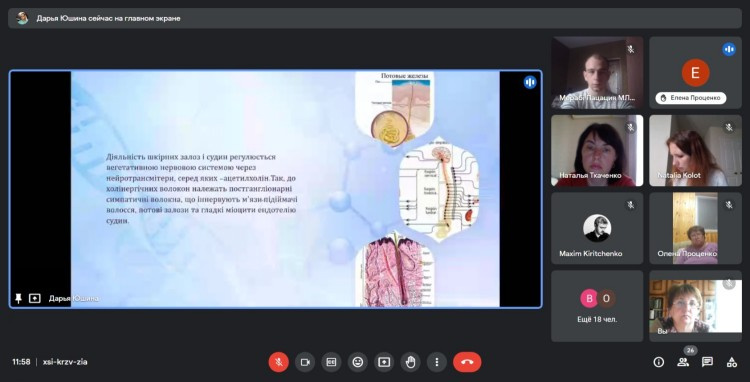Open the chat panel icon
The height and width of the screenshot is (382, 750).
[x=707, y=362]
